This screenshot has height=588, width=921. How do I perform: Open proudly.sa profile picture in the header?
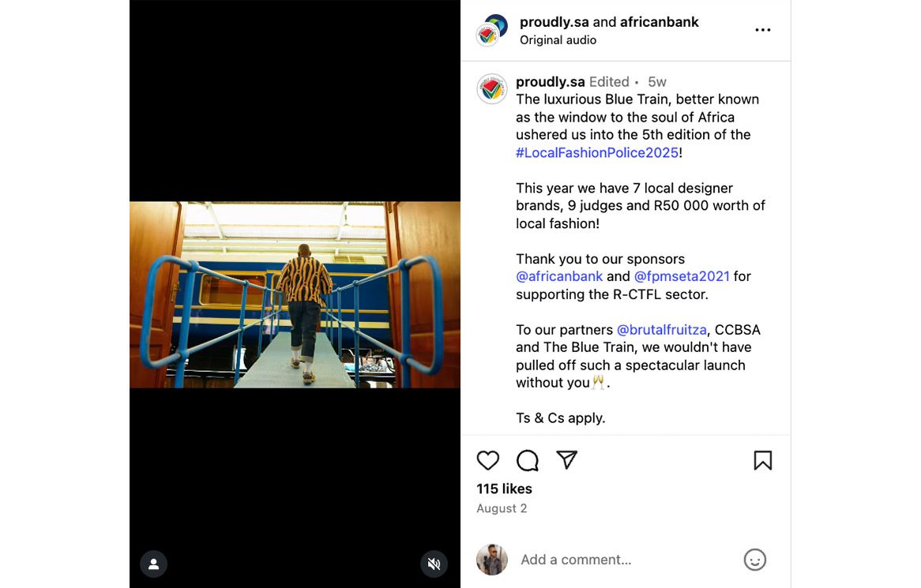491,31
